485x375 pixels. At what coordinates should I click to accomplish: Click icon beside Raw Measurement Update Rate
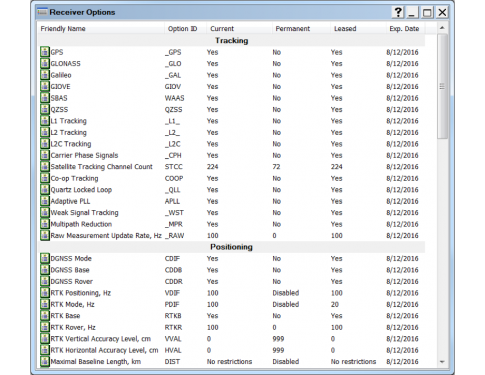[x=45, y=236]
